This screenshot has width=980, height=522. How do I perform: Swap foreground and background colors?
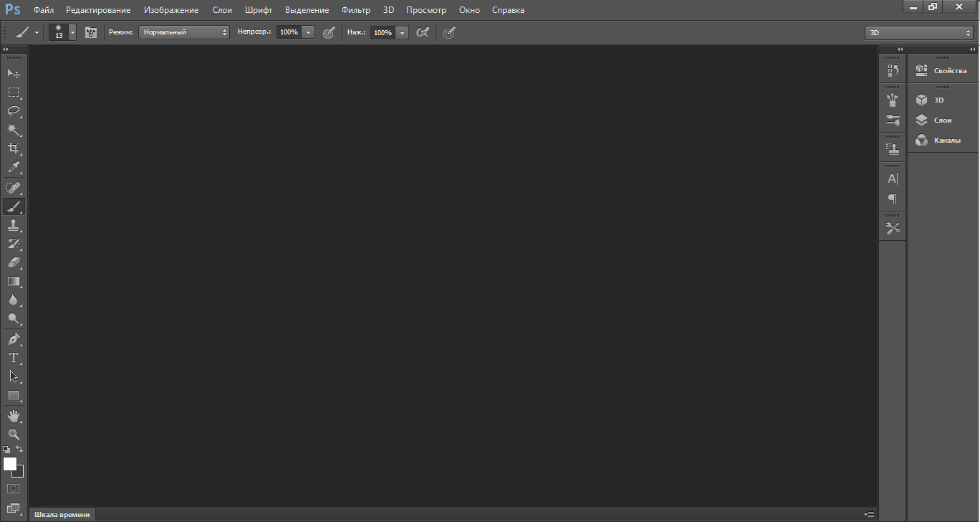point(20,449)
